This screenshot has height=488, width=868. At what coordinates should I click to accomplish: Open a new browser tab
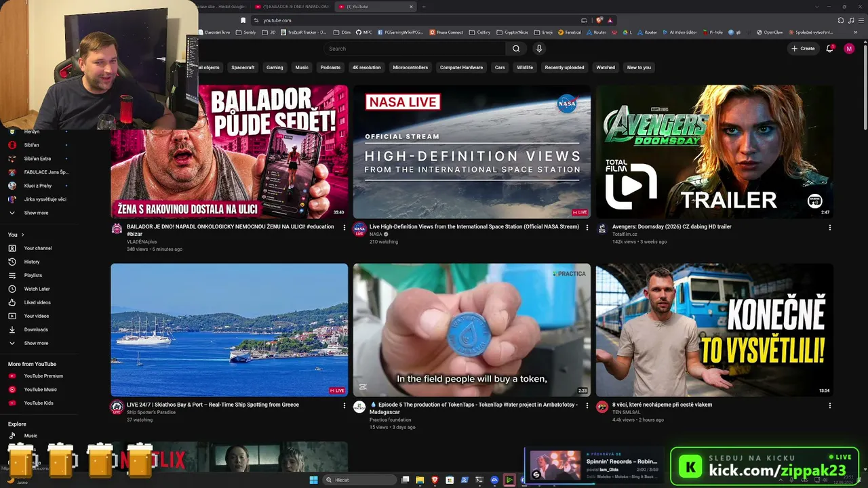click(x=424, y=7)
